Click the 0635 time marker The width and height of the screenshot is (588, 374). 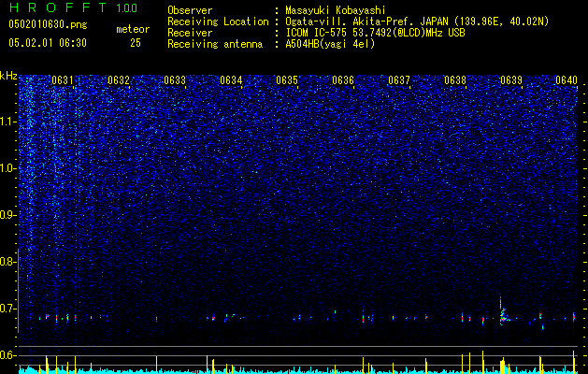pos(287,80)
